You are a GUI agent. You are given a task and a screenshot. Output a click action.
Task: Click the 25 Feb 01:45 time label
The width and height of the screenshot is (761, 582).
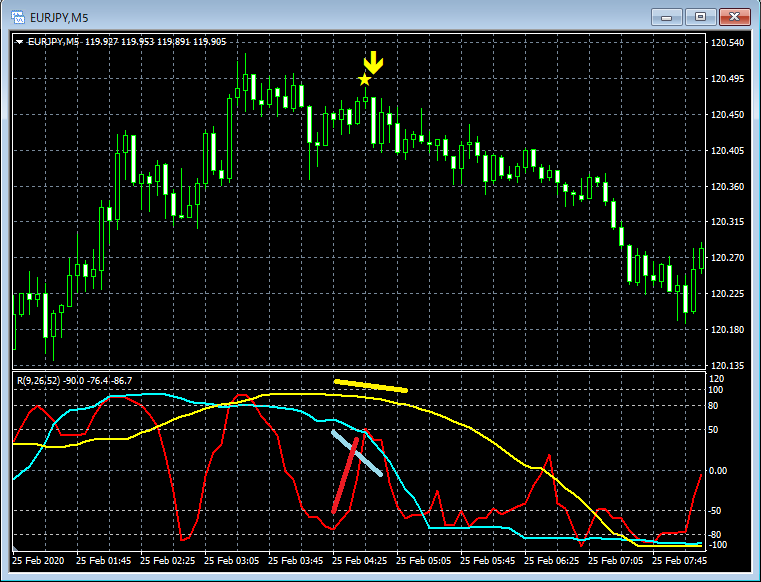tap(103, 561)
